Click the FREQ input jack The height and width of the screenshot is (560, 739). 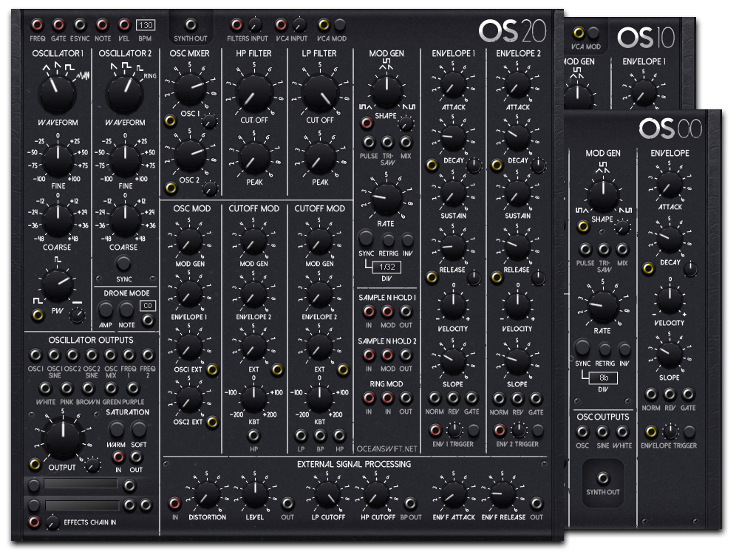pos(37,24)
